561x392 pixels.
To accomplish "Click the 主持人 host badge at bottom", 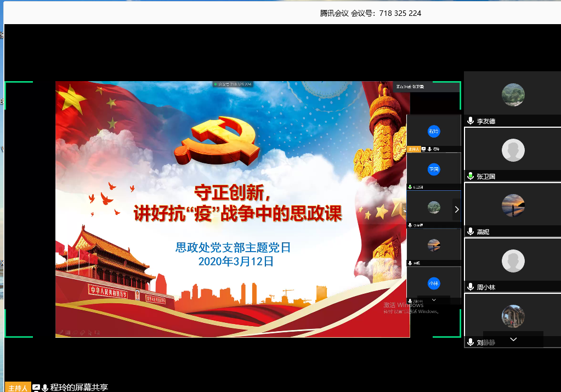I will tap(18, 388).
